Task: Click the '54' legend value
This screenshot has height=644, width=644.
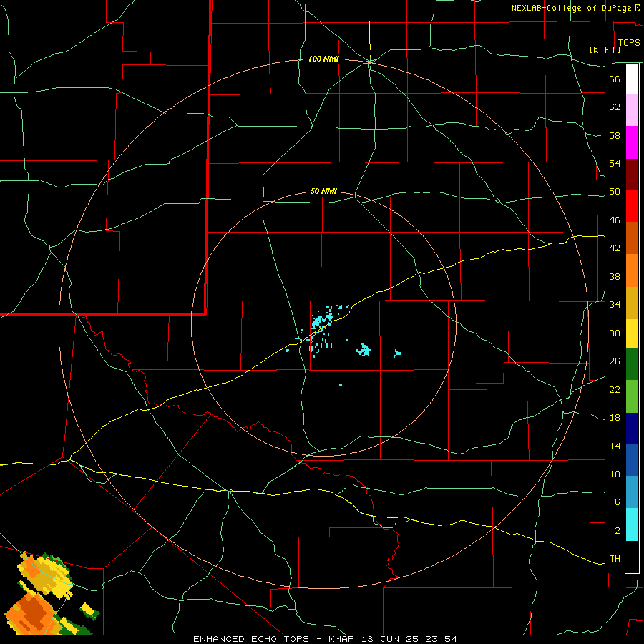Action: (615, 163)
